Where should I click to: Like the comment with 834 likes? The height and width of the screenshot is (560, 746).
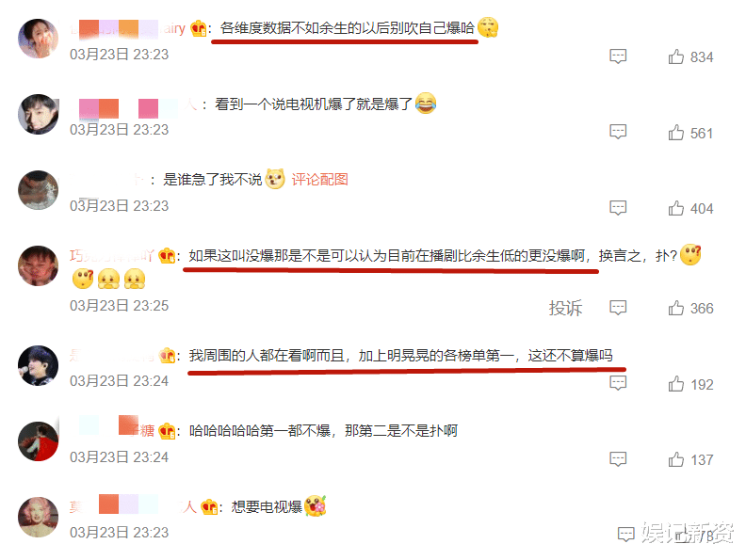click(675, 56)
